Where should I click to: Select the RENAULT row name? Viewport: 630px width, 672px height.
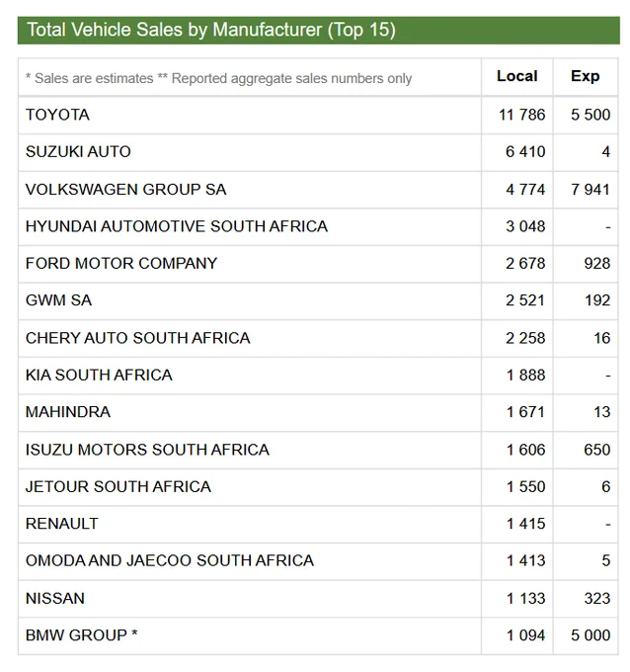[62, 524]
